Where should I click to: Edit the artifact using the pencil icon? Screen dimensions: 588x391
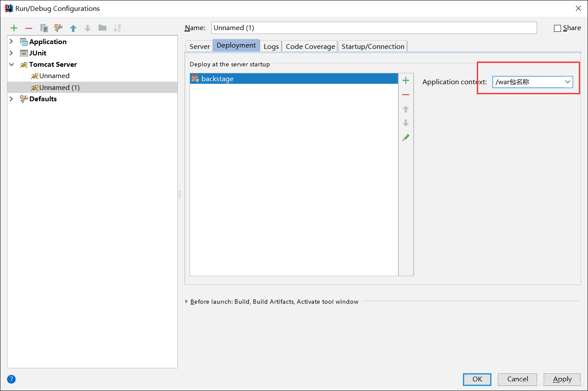[x=406, y=137]
